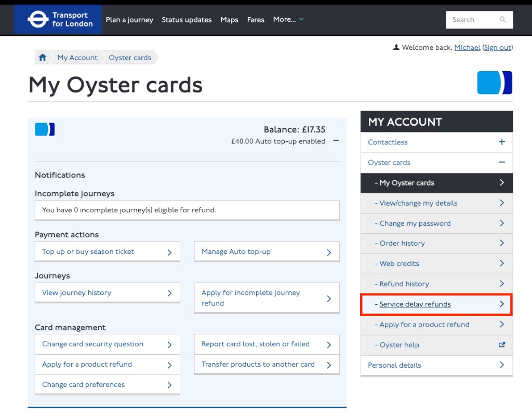532x417 pixels.
Task: Click chevron beside Web credits
Action: [502, 263]
